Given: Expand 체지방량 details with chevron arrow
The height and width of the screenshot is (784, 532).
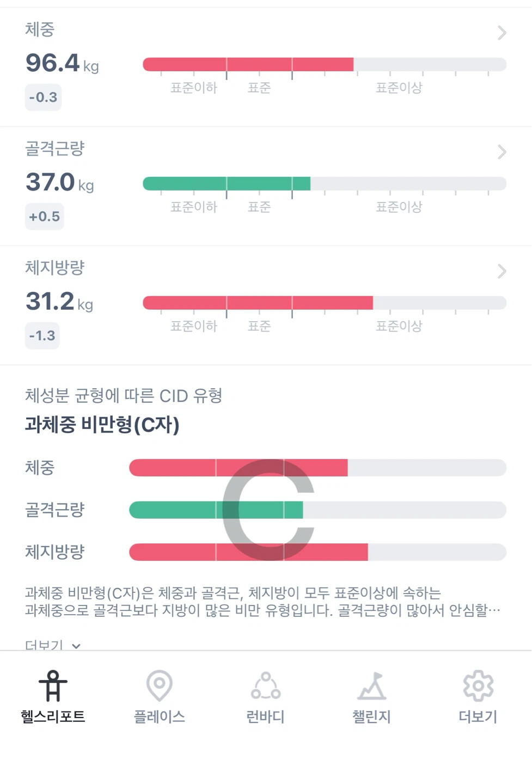Looking at the screenshot, I should tap(502, 271).
